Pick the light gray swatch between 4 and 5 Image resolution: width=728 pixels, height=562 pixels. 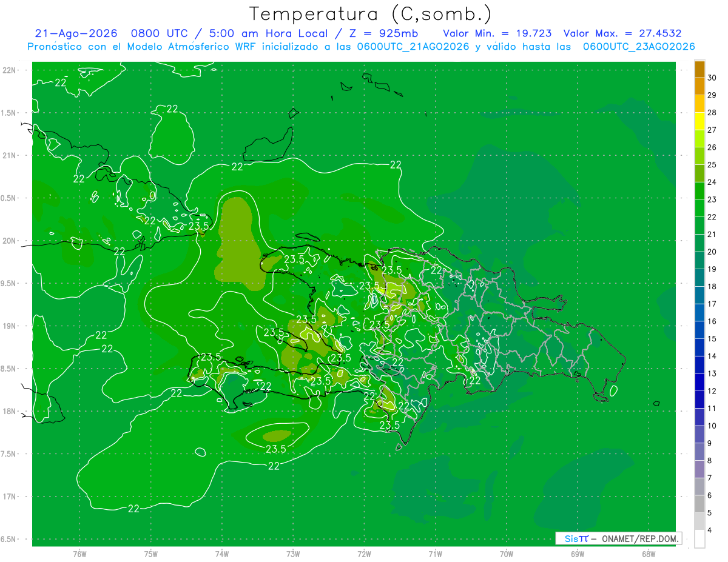[699, 521]
